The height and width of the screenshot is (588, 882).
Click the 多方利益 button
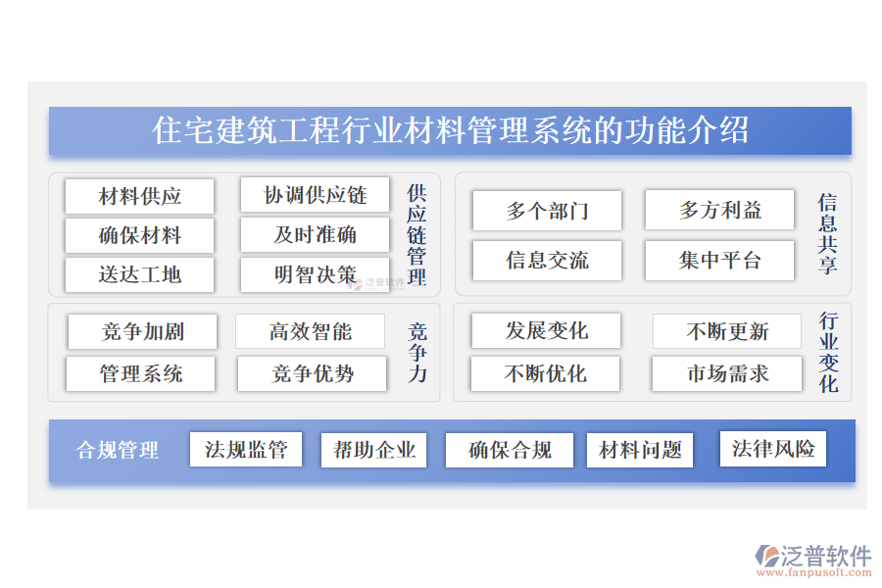[x=718, y=210]
